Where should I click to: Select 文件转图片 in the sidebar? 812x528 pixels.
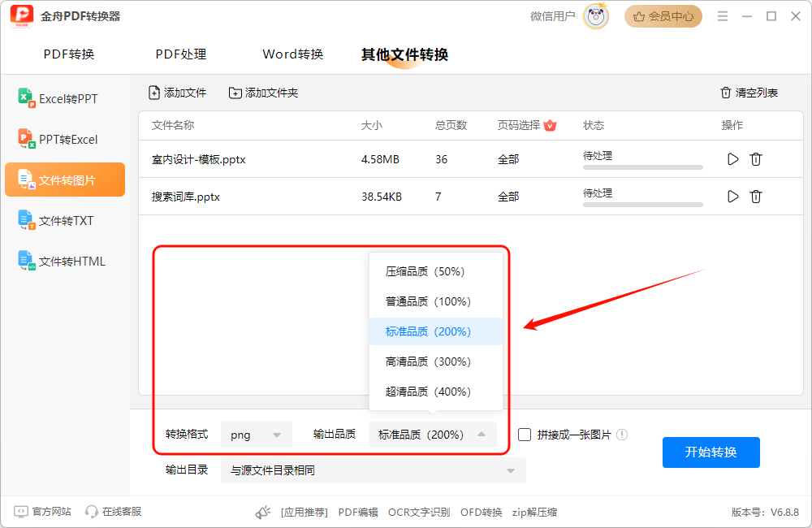(65, 180)
